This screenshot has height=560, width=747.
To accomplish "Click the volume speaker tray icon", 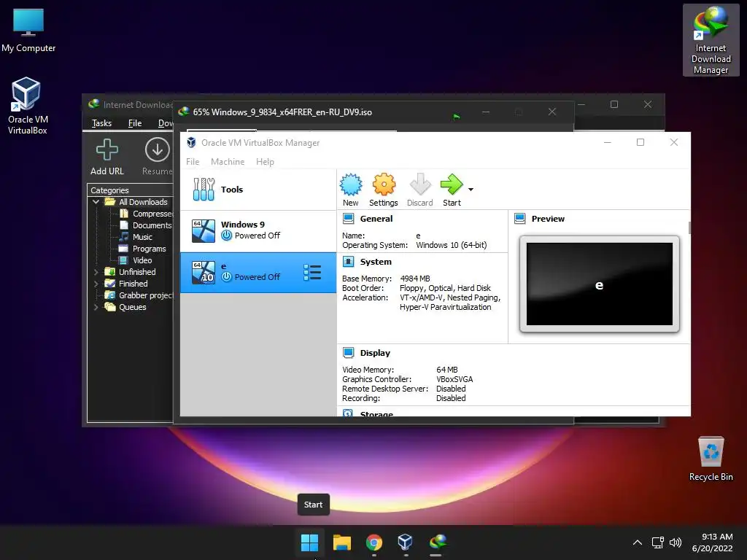I will coord(676,542).
